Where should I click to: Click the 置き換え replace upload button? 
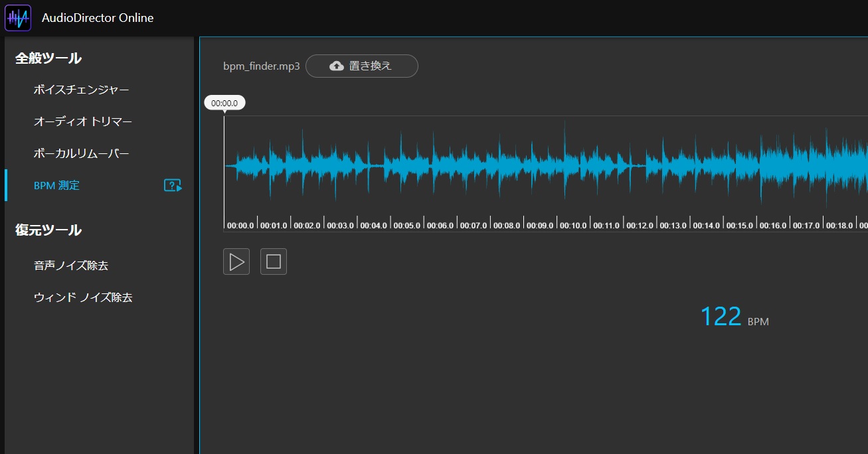pos(362,66)
